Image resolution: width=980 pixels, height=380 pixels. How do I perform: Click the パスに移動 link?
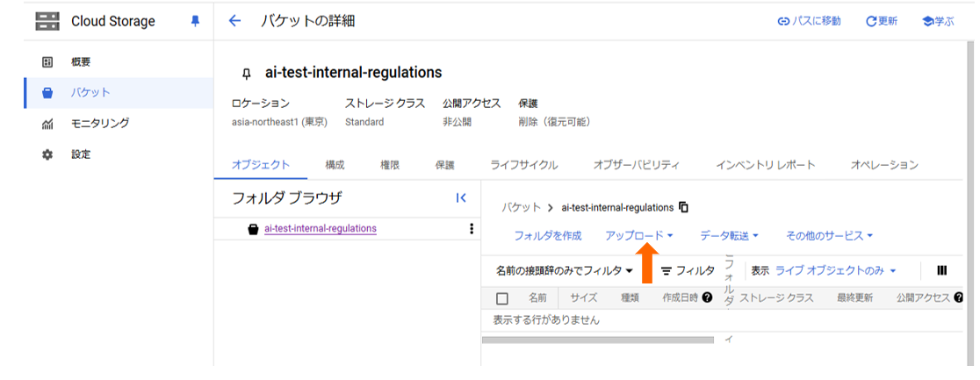(x=809, y=21)
